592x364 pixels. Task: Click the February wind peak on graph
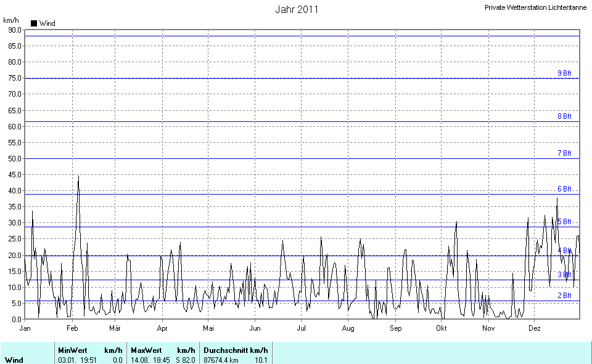point(78,177)
